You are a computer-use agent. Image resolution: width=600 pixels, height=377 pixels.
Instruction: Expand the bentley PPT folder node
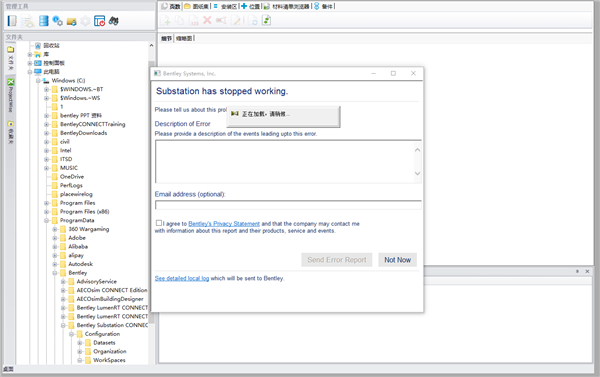tap(46, 116)
